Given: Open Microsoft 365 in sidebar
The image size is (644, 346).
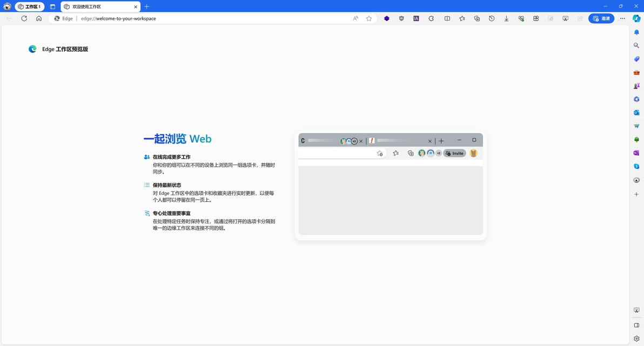Looking at the screenshot, I should [636, 99].
